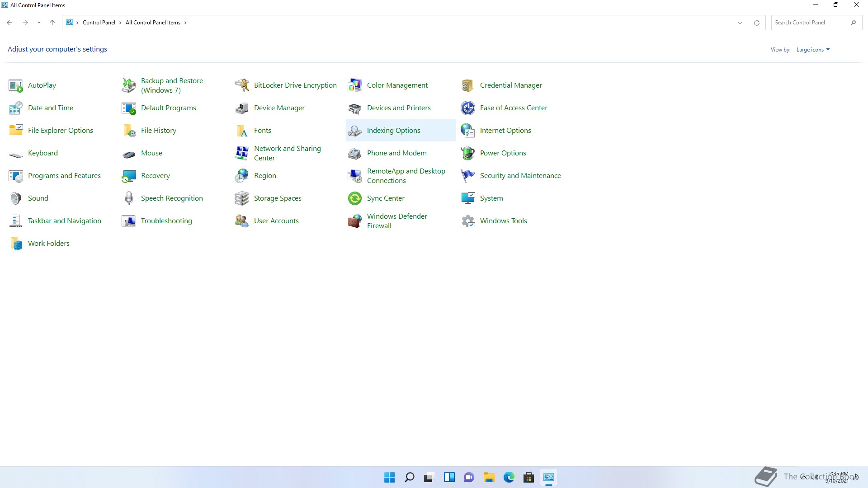Open the recent locations dropdown arrow
Screen dimensions: 868x488
coord(39,23)
